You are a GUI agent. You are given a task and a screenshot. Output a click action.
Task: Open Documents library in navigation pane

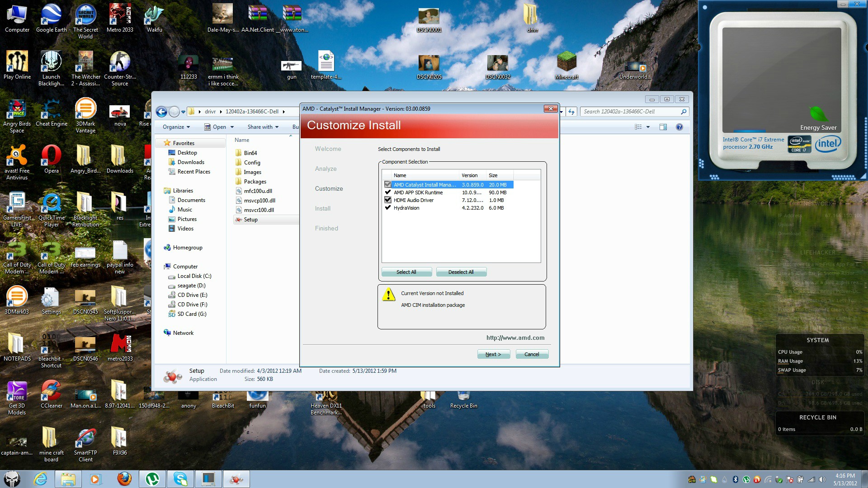coord(191,200)
